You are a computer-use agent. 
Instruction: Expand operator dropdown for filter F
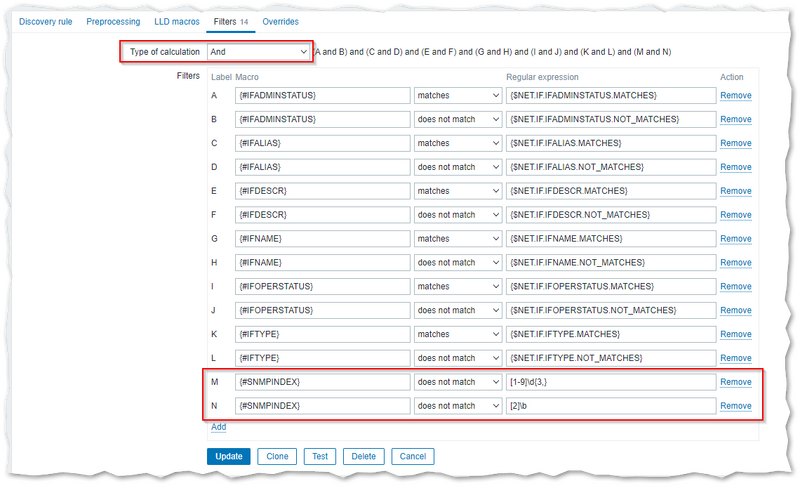(x=458, y=215)
